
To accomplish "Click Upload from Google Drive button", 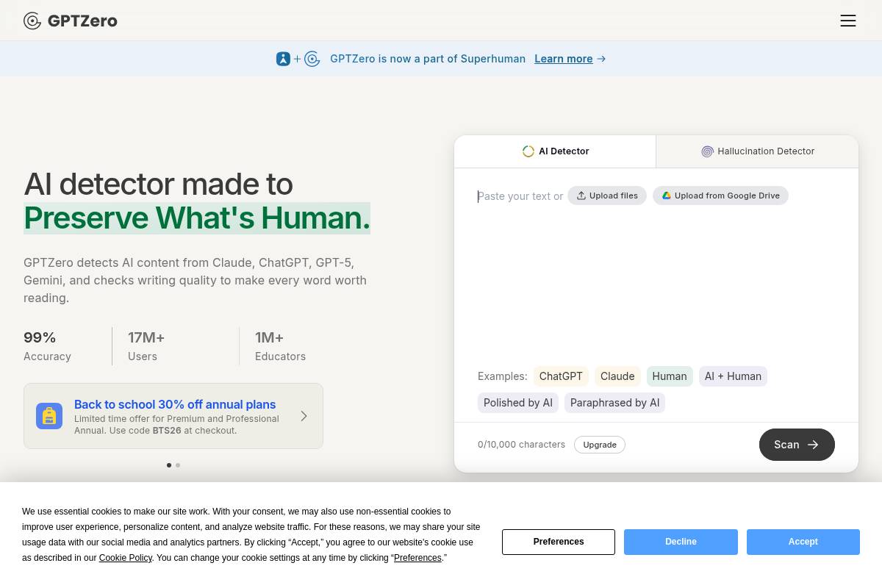I will tap(720, 196).
